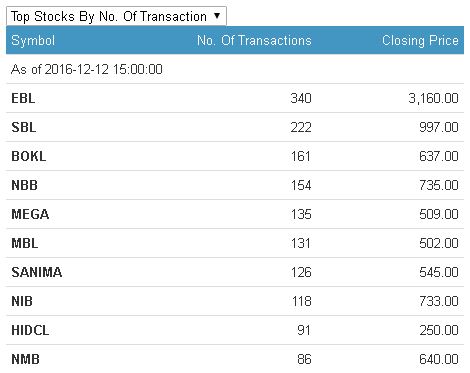Click the Closing Price column header

pos(420,41)
